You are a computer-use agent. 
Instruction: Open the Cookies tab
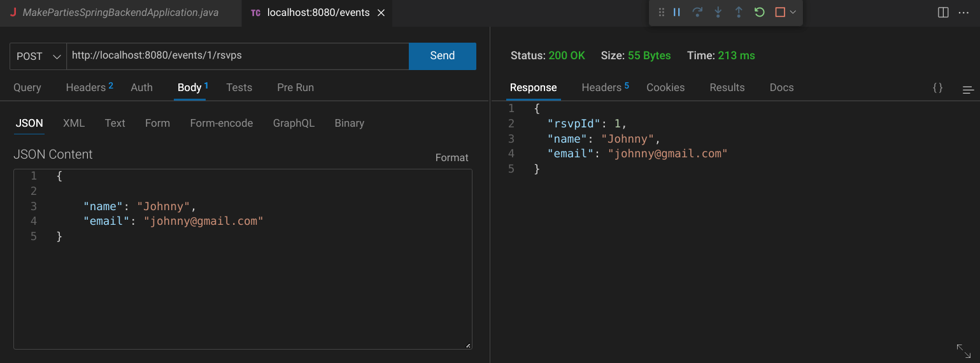pyautogui.click(x=665, y=87)
